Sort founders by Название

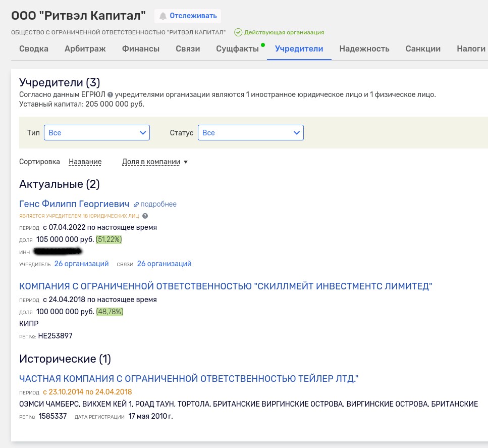point(85,162)
